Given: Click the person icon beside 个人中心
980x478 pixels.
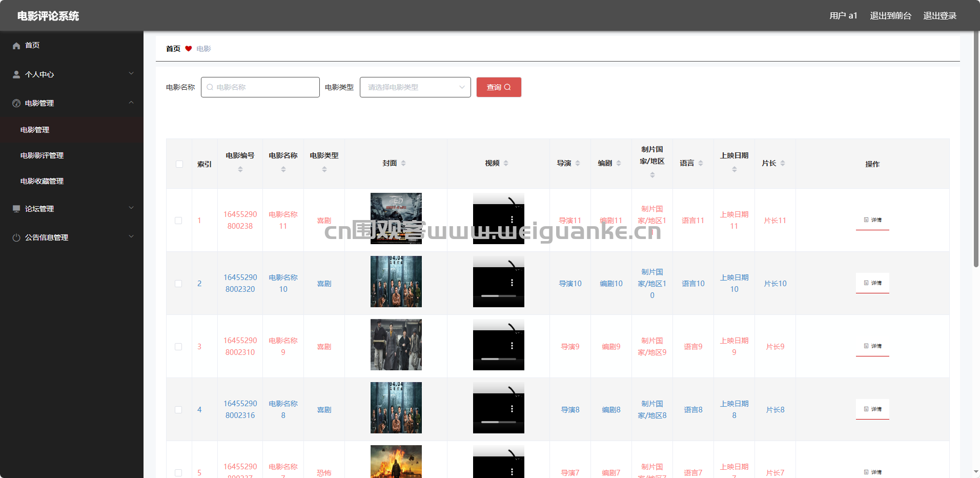Looking at the screenshot, I should pyautogui.click(x=16, y=74).
